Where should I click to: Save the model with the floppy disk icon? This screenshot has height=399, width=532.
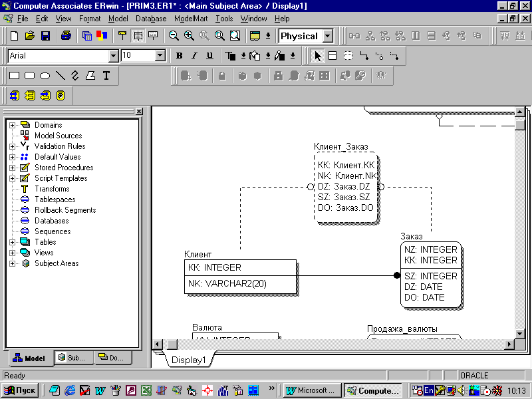45,36
